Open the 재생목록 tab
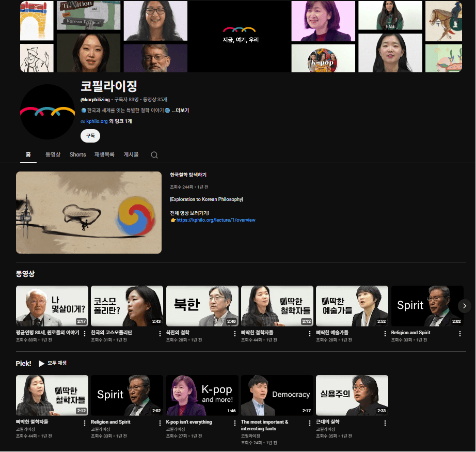 click(x=104, y=154)
